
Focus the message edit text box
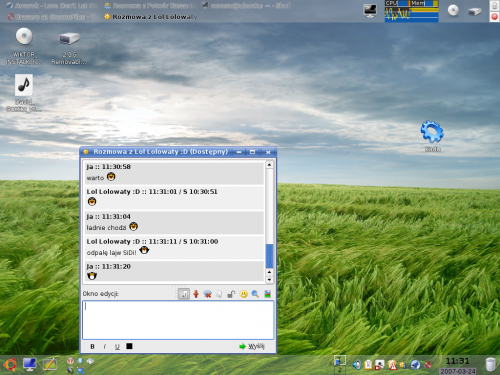178,320
